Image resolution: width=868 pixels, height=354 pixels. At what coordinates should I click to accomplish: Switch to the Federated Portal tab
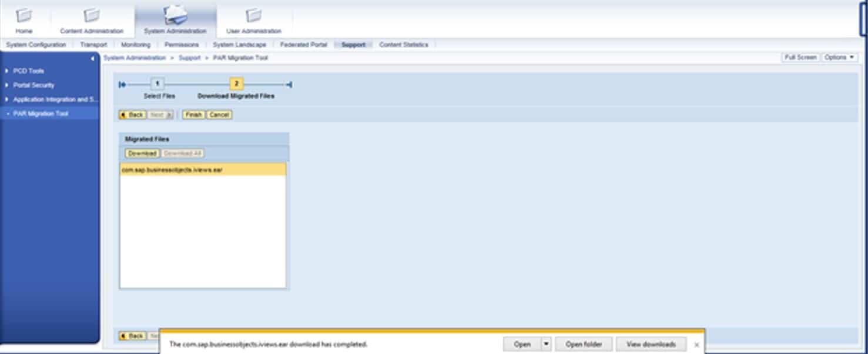pos(303,45)
